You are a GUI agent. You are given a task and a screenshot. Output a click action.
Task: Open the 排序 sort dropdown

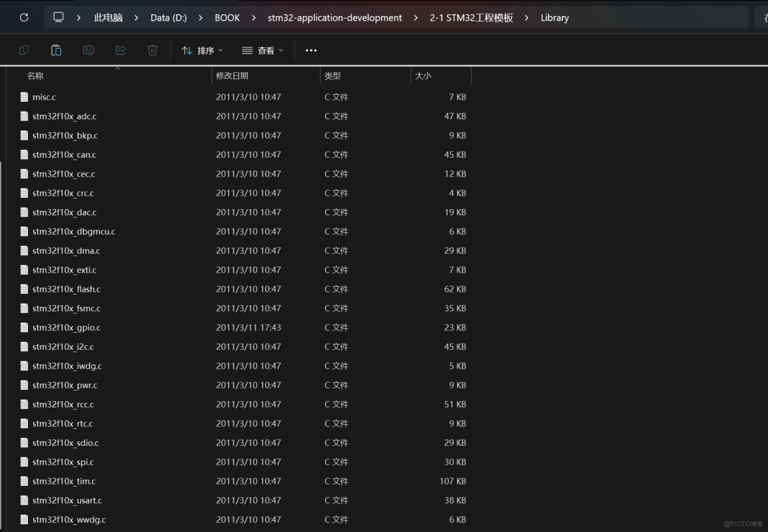202,51
